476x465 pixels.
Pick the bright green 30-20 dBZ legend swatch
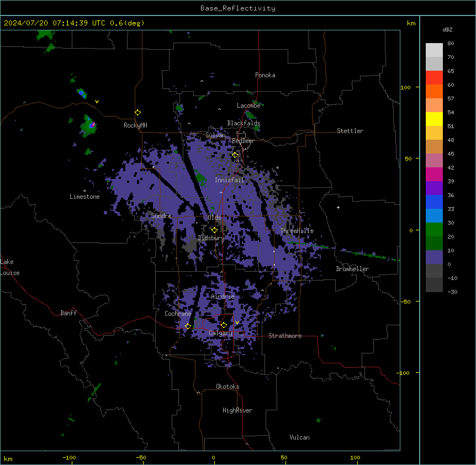point(434,230)
